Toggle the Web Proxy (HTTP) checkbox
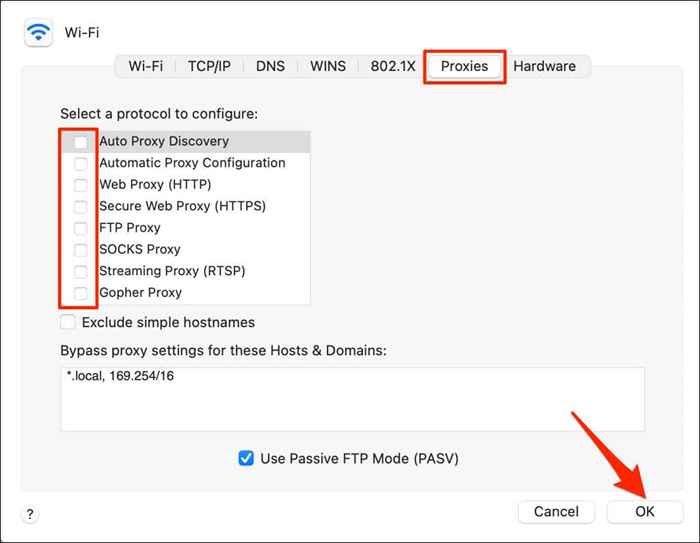 (80, 185)
